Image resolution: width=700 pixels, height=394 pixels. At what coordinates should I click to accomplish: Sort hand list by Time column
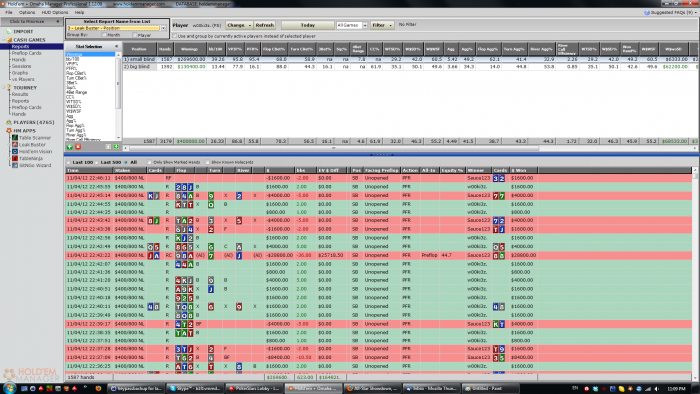coord(89,170)
